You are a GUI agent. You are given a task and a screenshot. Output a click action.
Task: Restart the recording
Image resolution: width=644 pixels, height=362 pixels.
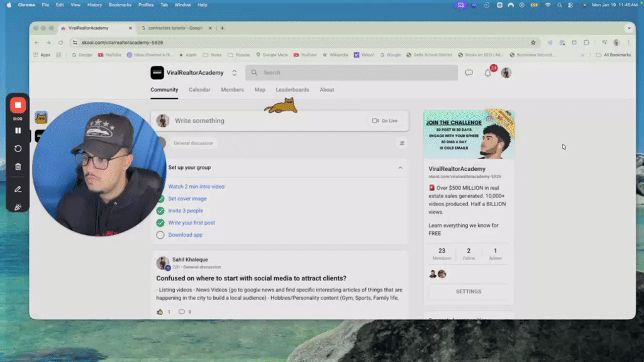18,148
